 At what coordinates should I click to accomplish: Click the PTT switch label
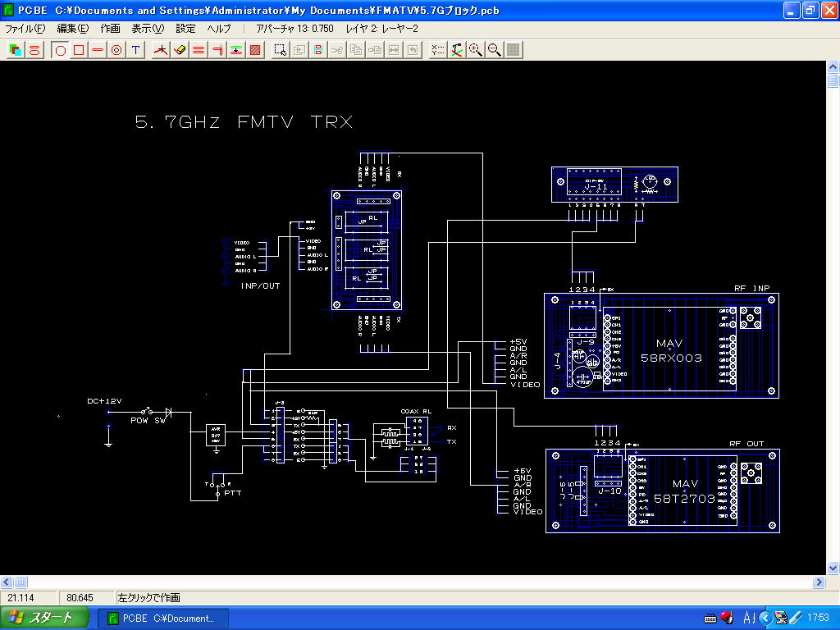pos(232,493)
